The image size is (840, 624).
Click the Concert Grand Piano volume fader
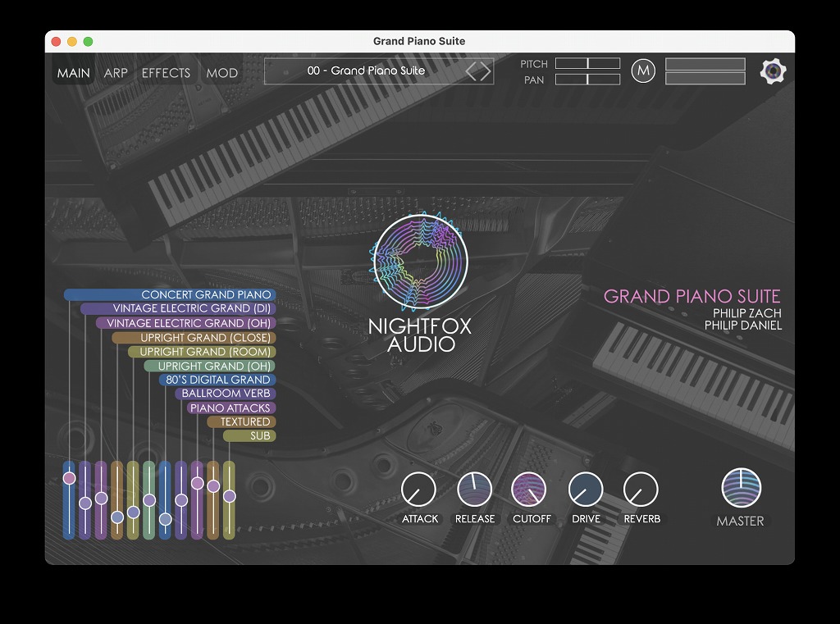click(x=69, y=478)
